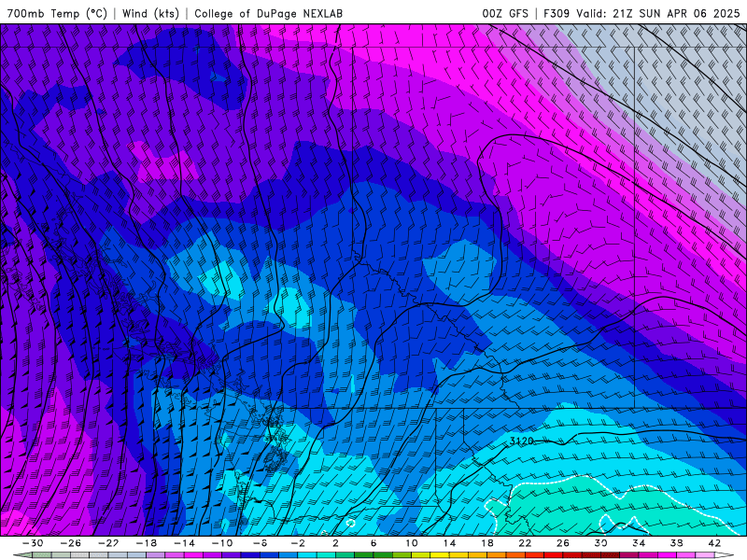Image resolution: width=747 pixels, height=560 pixels.
Task: Click the left arrow end of the color bar
Action: click(22, 555)
